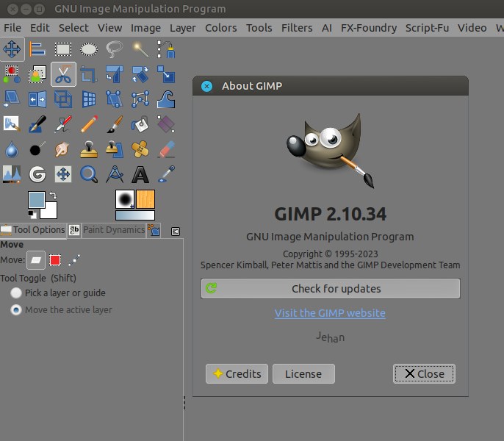
Task: Select the Measure compass tool
Action: [115, 174]
